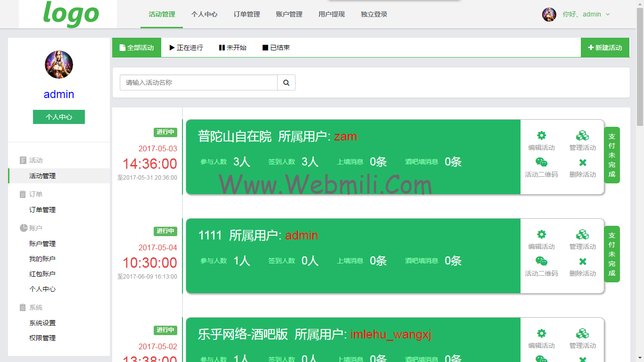Select the 正在进行 filter tab
Viewport: 644px width, 362px height.
(186, 48)
